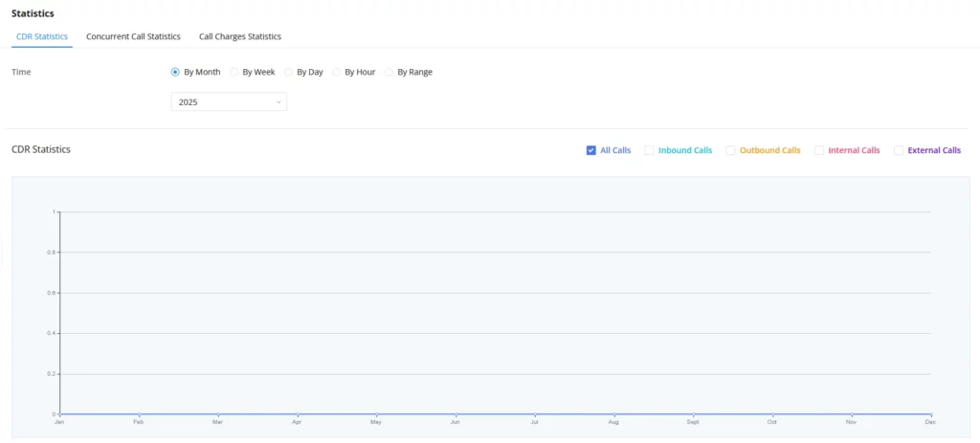Open the 2025 year dropdown
The height and width of the screenshot is (443, 980).
pyautogui.click(x=229, y=101)
